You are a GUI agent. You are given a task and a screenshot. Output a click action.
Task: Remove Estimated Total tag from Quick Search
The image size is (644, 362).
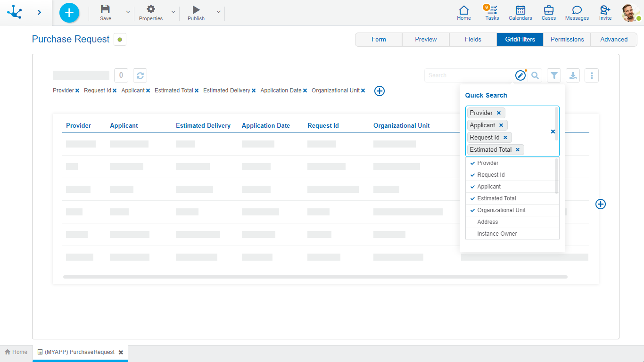click(517, 150)
